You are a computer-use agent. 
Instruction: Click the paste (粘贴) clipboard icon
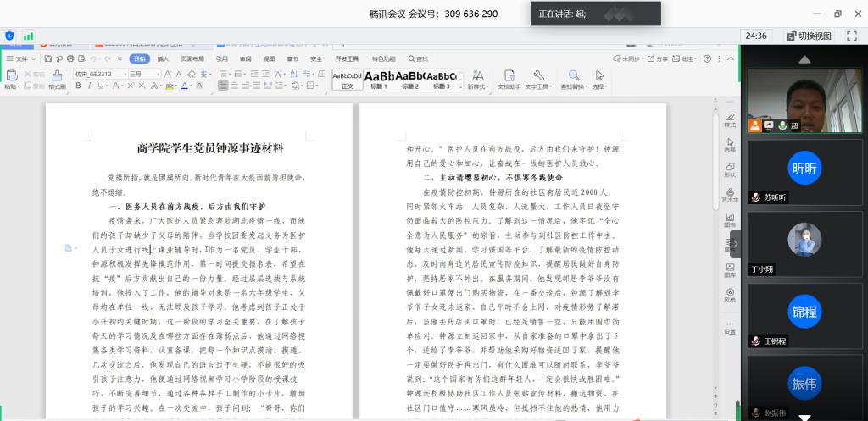coord(12,76)
